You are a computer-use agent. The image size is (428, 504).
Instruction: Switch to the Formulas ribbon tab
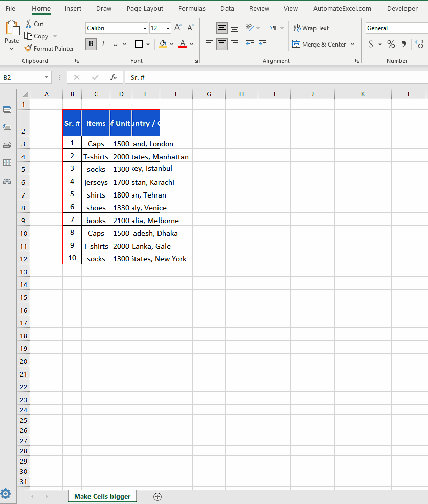pyautogui.click(x=192, y=8)
